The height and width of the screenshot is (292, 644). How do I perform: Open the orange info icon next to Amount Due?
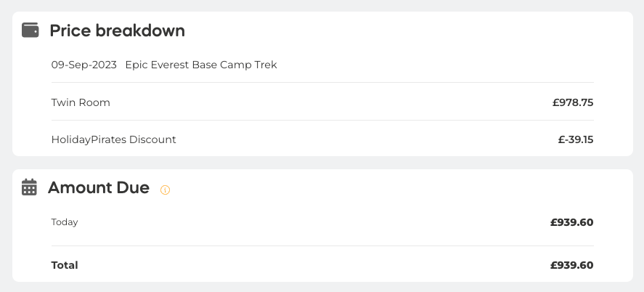(165, 190)
